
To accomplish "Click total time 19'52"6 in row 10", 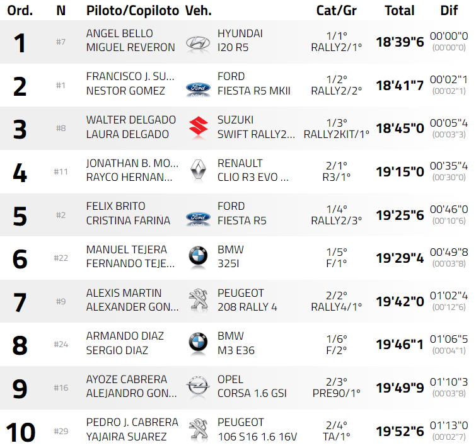I will tap(400, 431).
